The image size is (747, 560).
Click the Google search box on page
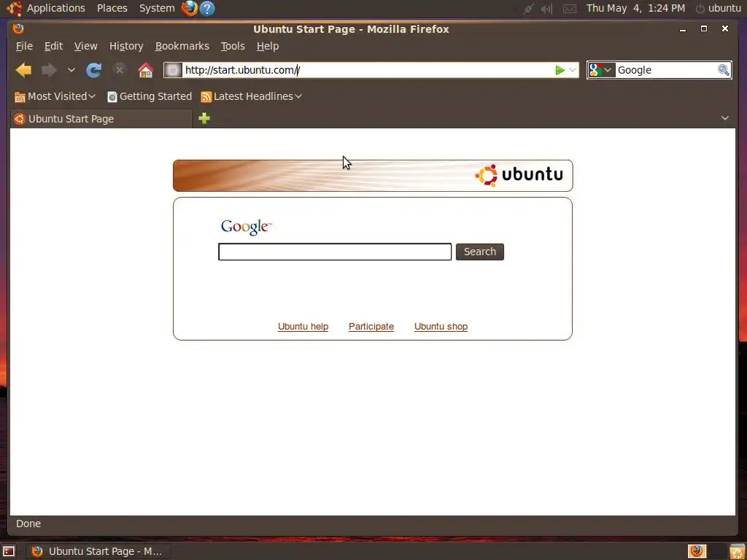[x=335, y=252]
